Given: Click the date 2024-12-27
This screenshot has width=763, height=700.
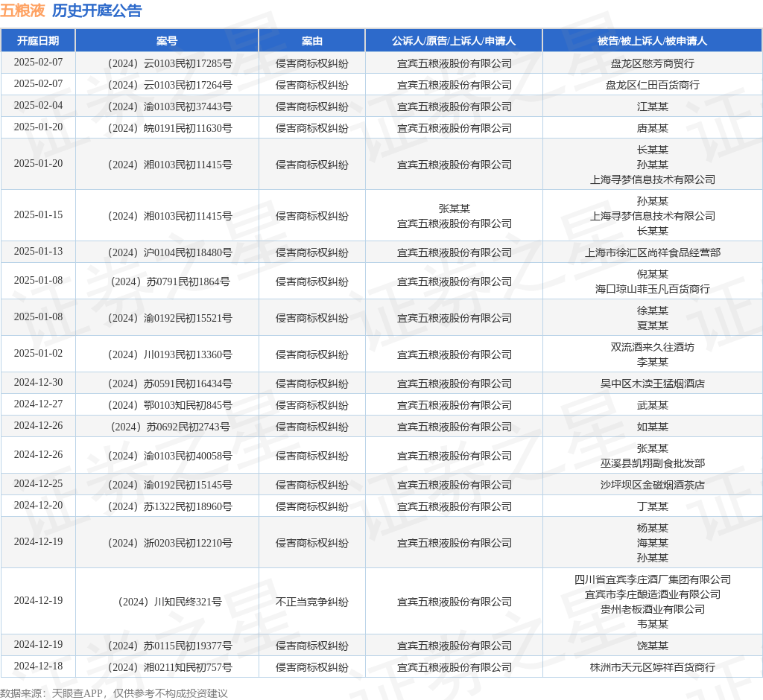Looking at the screenshot, I should pos(38,404).
